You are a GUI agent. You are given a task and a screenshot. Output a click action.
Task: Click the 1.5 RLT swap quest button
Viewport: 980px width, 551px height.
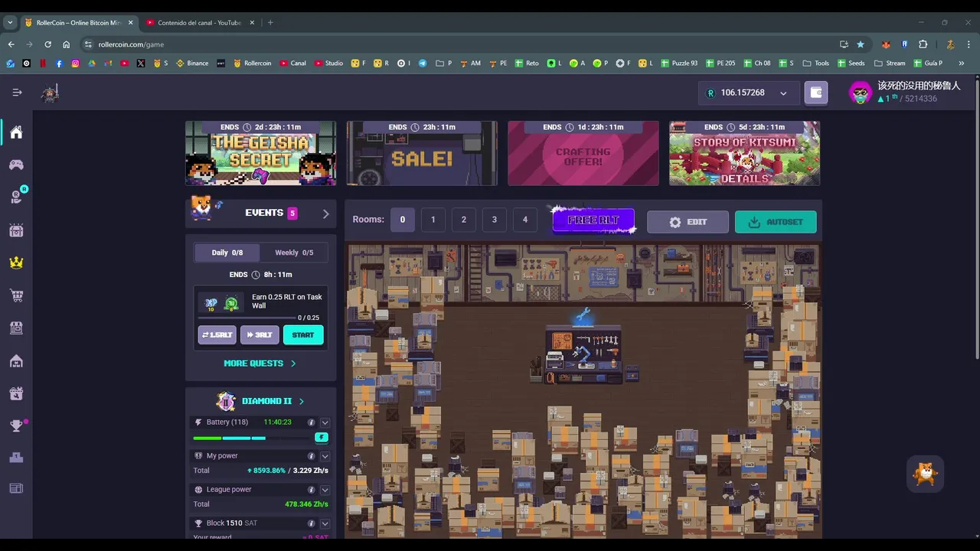tap(217, 335)
